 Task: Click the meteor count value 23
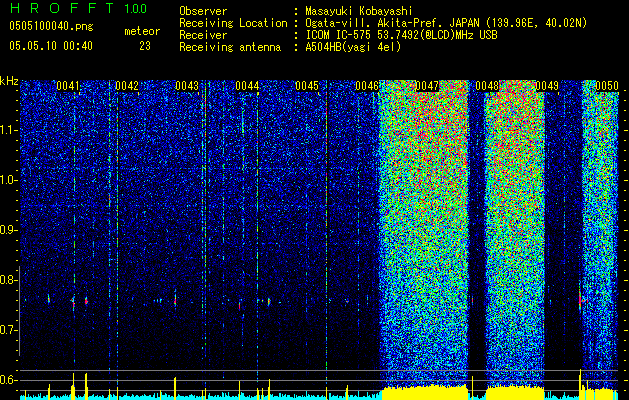tap(145, 46)
